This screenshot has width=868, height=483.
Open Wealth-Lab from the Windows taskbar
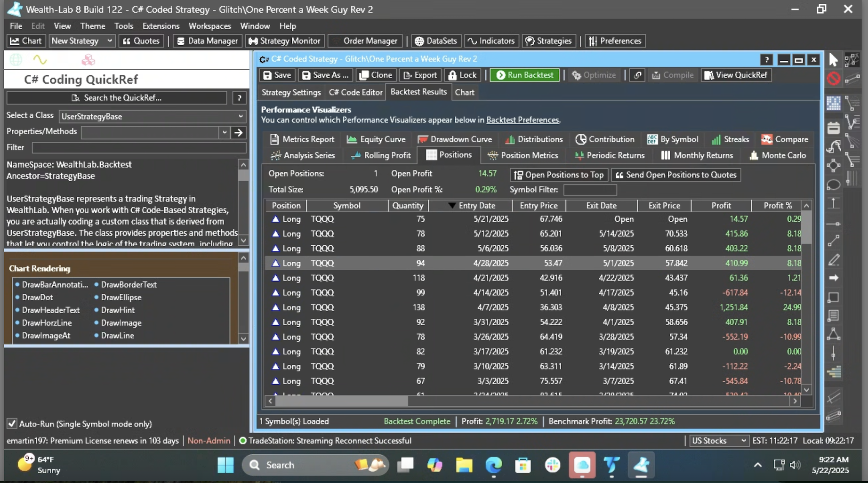[x=641, y=465]
